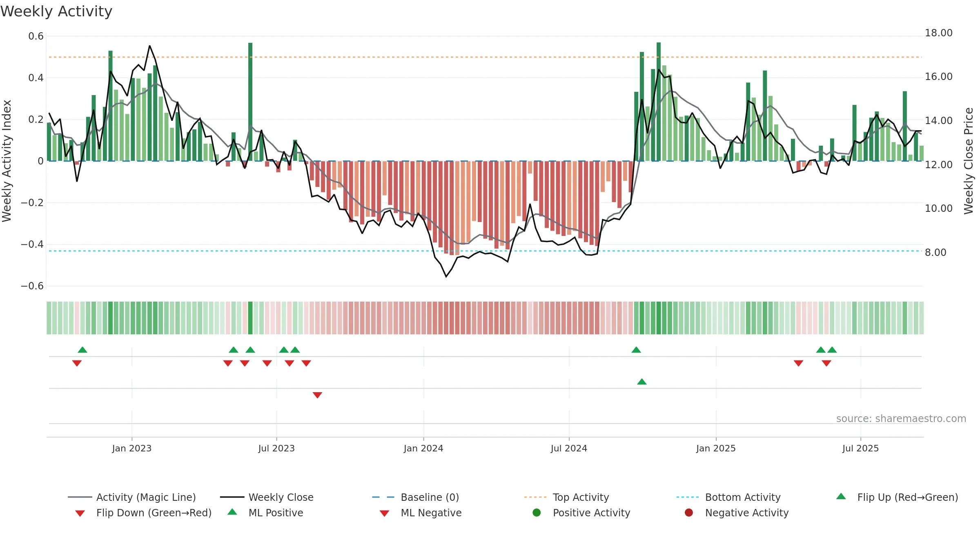
Task: Toggle the ML Negative legend entry
Action: pos(421,513)
